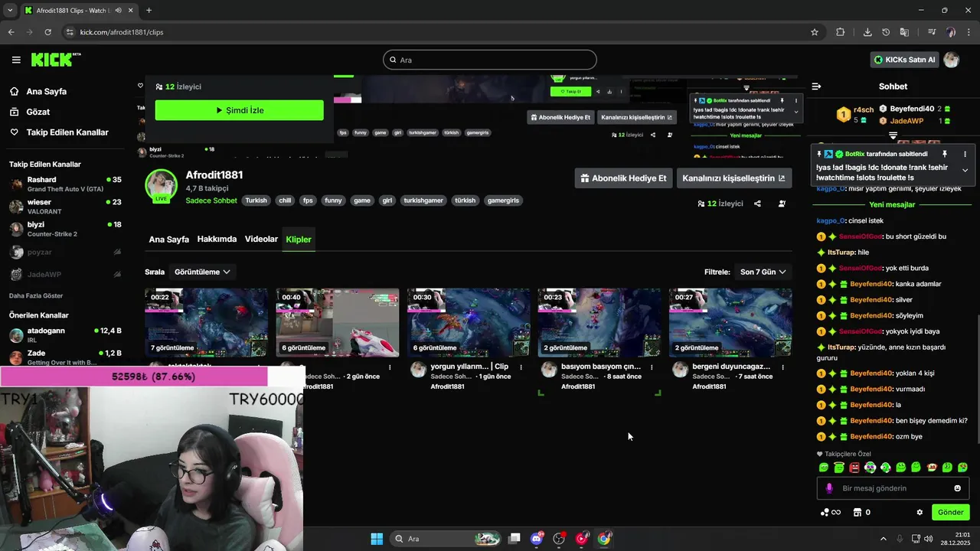Screen dimensions: 980x551
Task: Click the Turkish tag
Action: [x=256, y=201]
